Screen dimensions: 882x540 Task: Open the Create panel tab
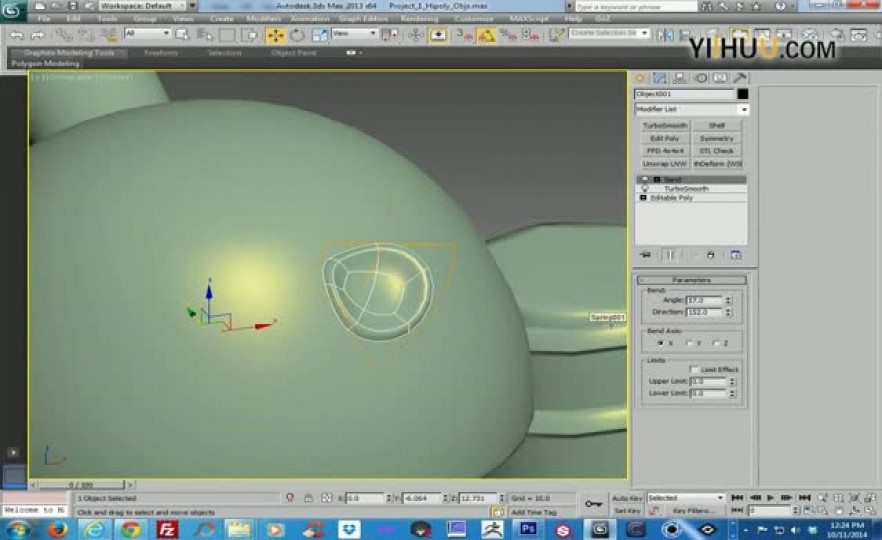tap(640, 78)
